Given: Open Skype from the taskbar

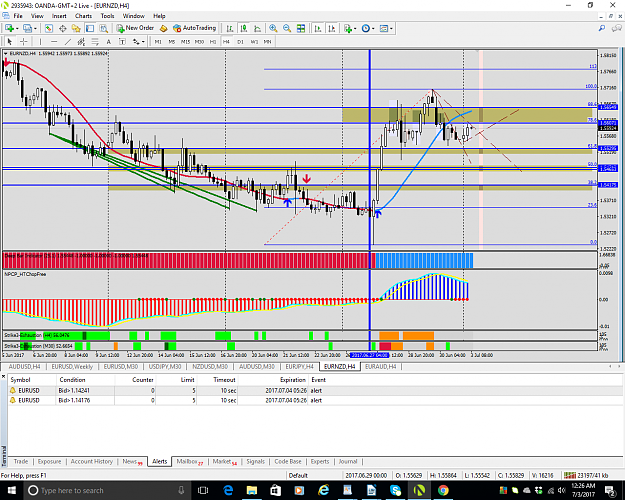Looking at the screenshot, I should [x=395, y=490].
